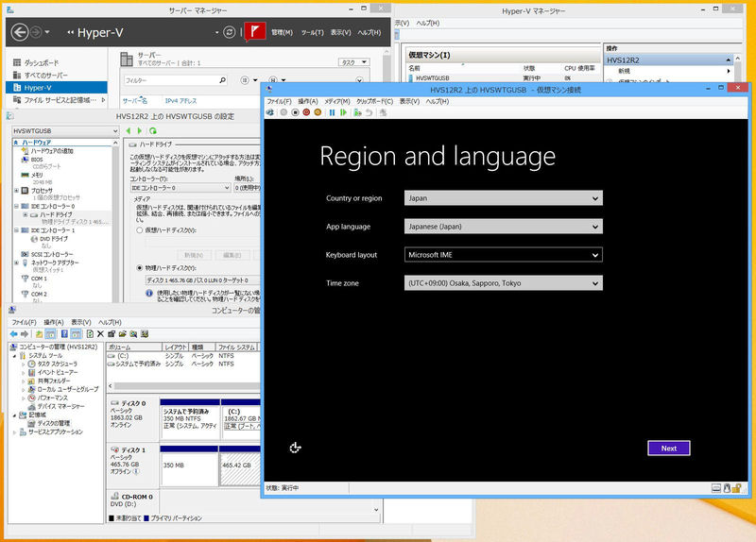Screen dimensions: 756x542
Task: Click the green Reset icon in VM toolbar
Action: 343,112
